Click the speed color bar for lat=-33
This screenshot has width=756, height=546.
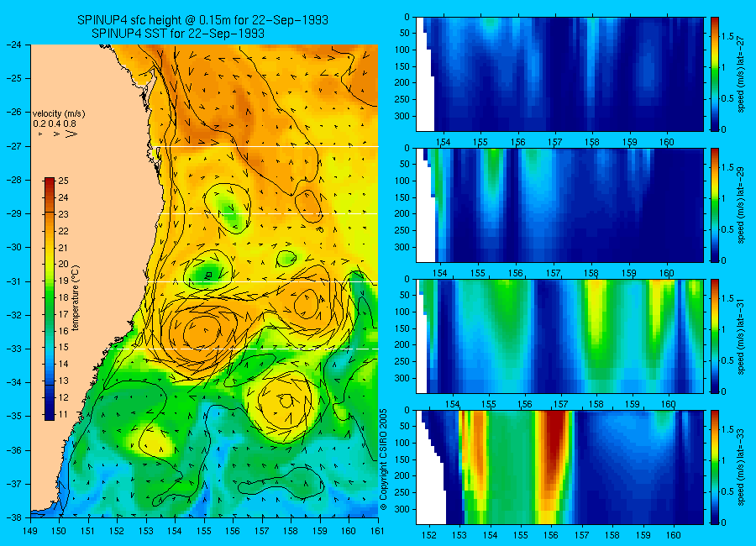pos(714,467)
